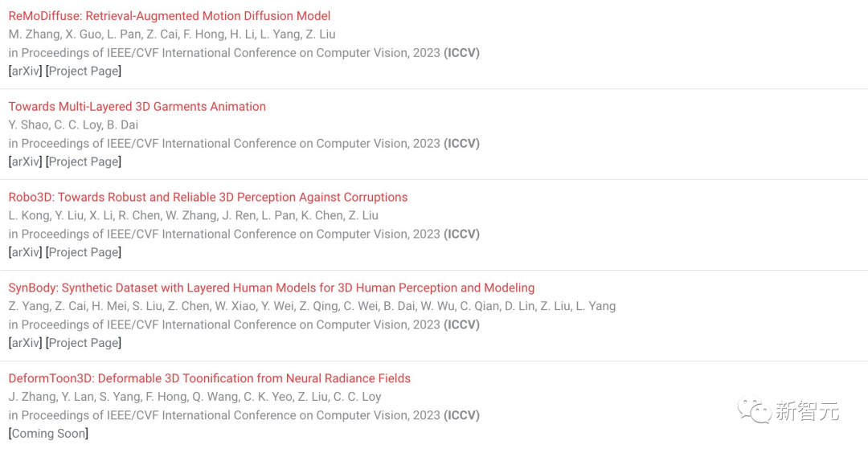Click ICCV label in DeformToon3D entry

click(x=461, y=415)
